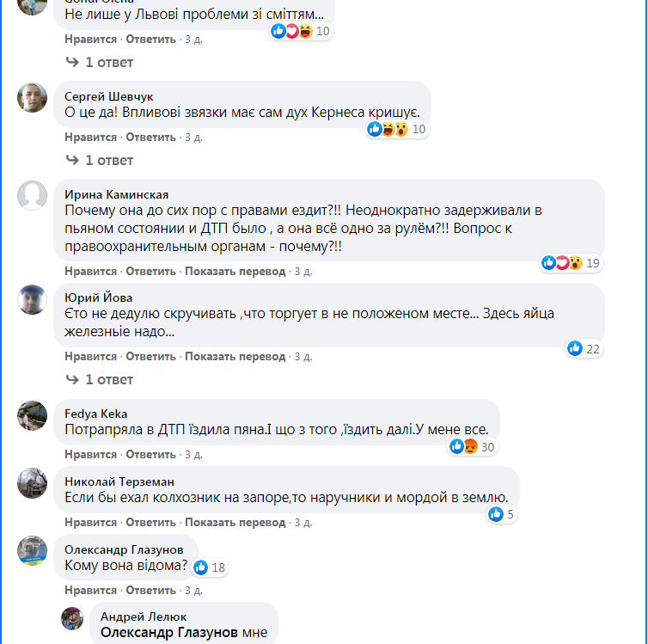Open the like count on Юрий Йова's comment
The image size is (648, 644).
[x=584, y=348]
